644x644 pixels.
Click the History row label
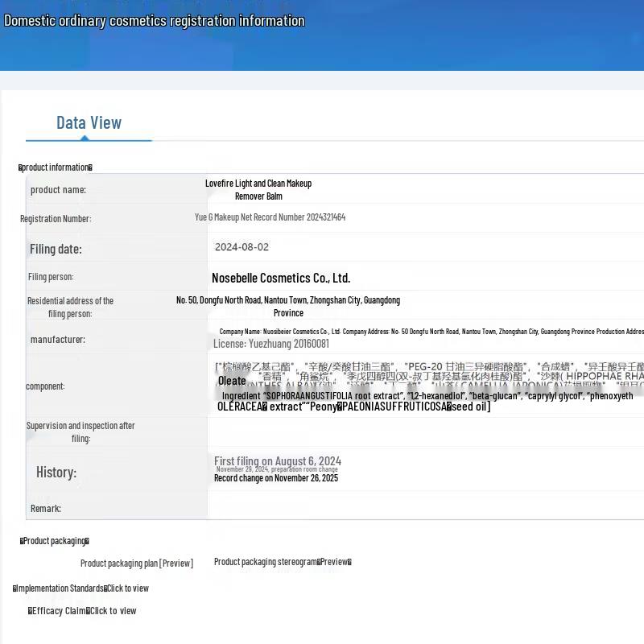56,473
